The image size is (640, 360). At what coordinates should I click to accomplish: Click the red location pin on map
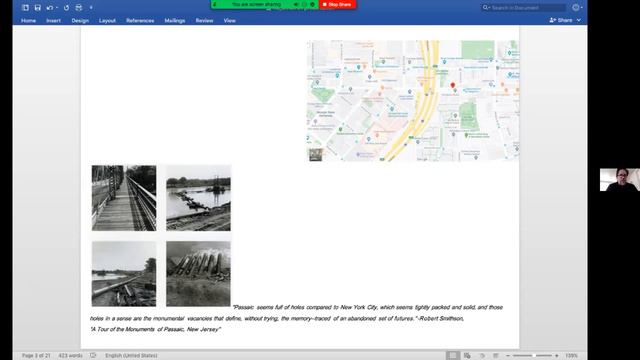(452, 85)
